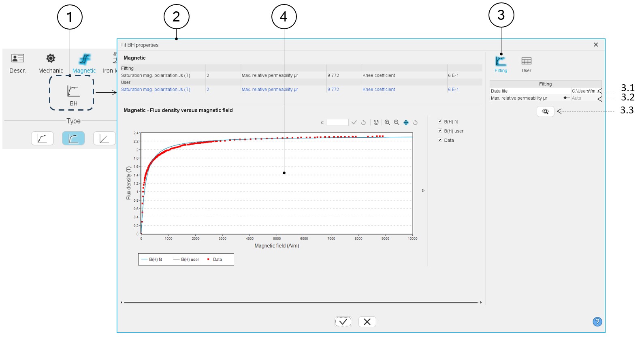Uncheck the B(H) user checkbox
Image resolution: width=644 pixels, height=337 pixels.
(440, 131)
